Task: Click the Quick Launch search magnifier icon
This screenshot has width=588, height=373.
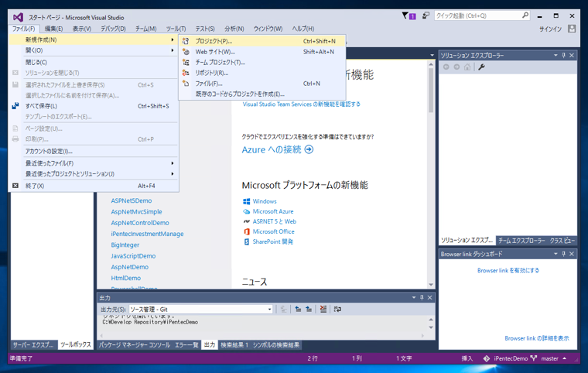Action: [x=525, y=15]
